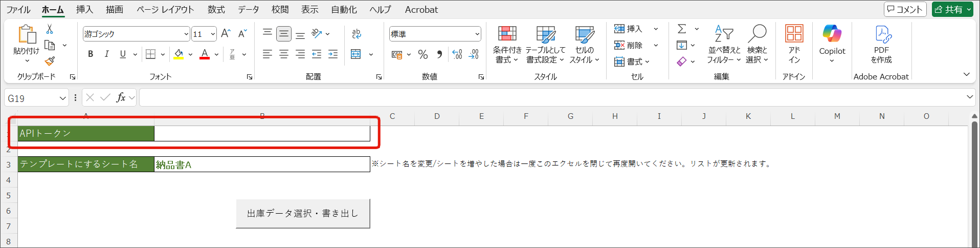Toggle bold formatting
Viewport: 980px width, 248px height.
pos(91,54)
